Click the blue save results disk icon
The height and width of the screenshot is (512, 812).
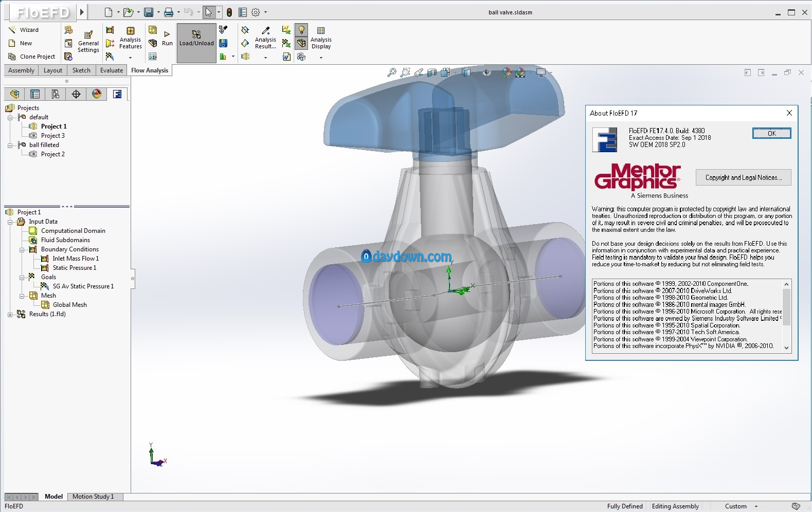(223, 43)
